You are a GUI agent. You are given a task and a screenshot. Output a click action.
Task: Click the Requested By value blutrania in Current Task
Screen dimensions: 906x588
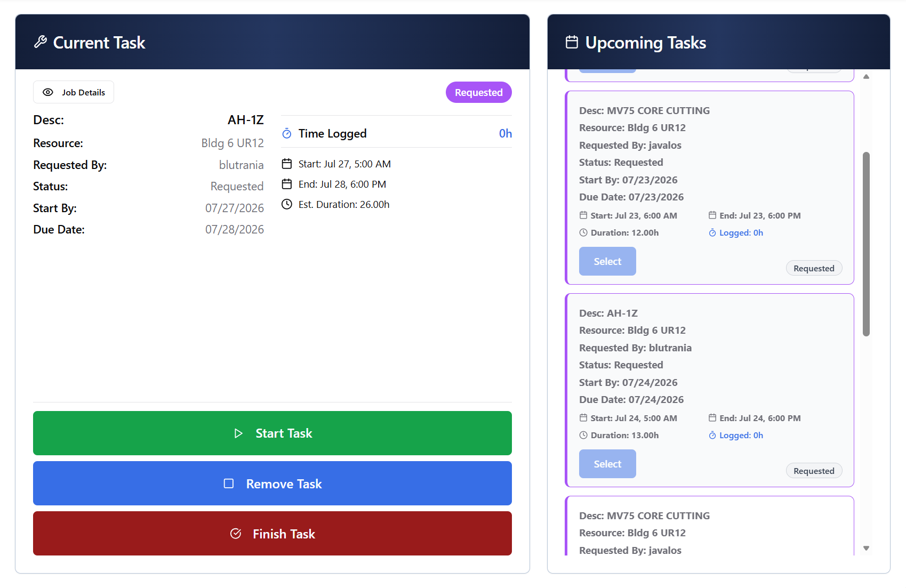242,165
